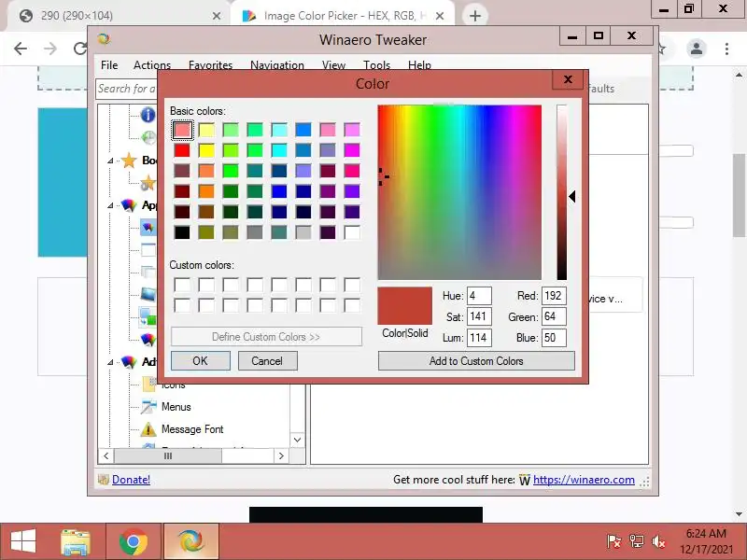Open the winaero.com link
Screen dimensions: 747x560
click(584, 480)
